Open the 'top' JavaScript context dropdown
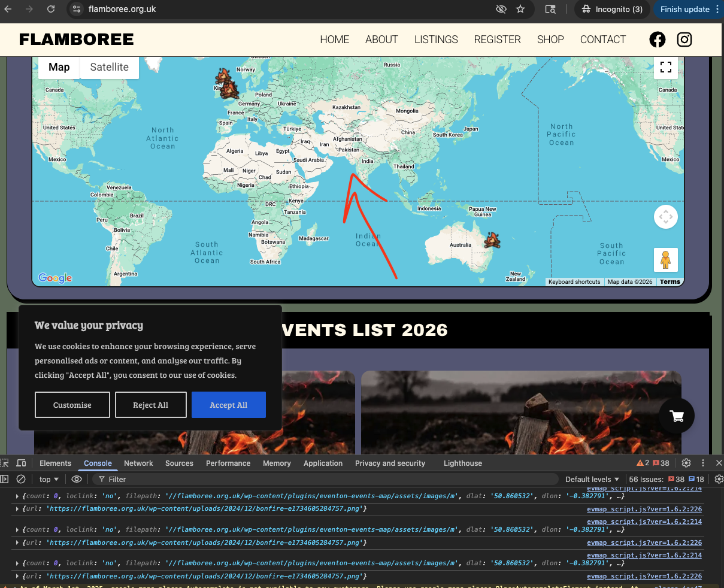The width and height of the screenshot is (724, 588). pyautogui.click(x=49, y=479)
